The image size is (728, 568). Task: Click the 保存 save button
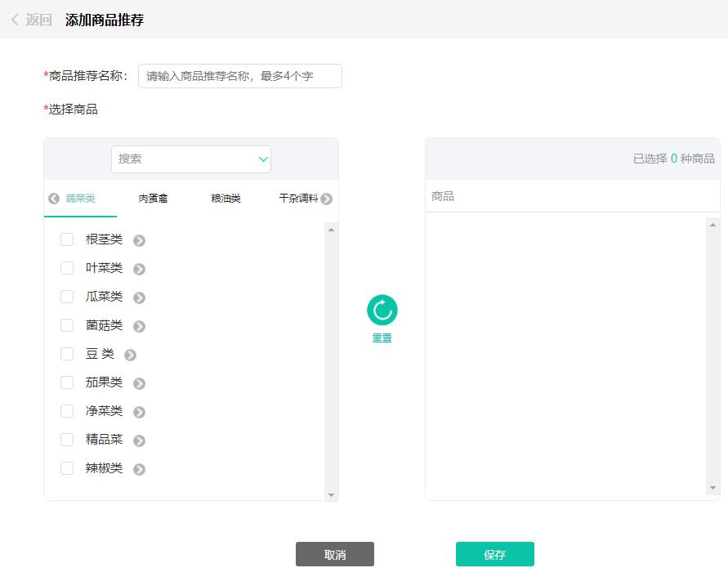tap(494, 553)
